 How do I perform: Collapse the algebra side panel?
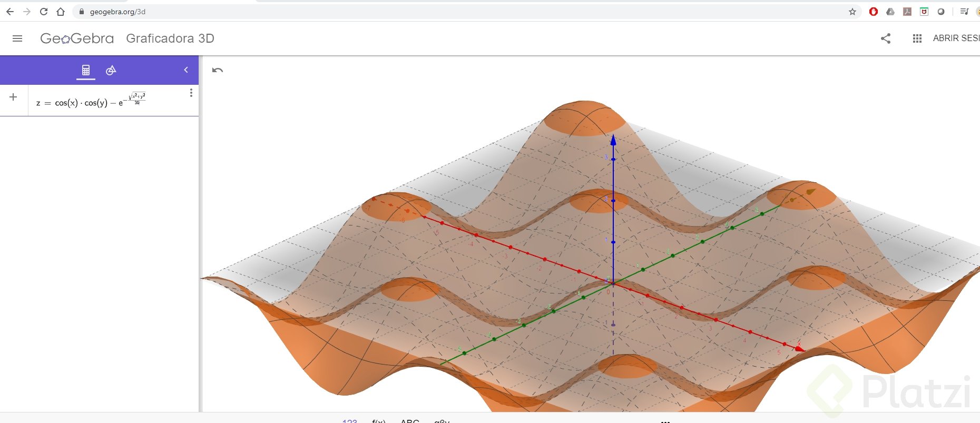click(x=186, y=70)
